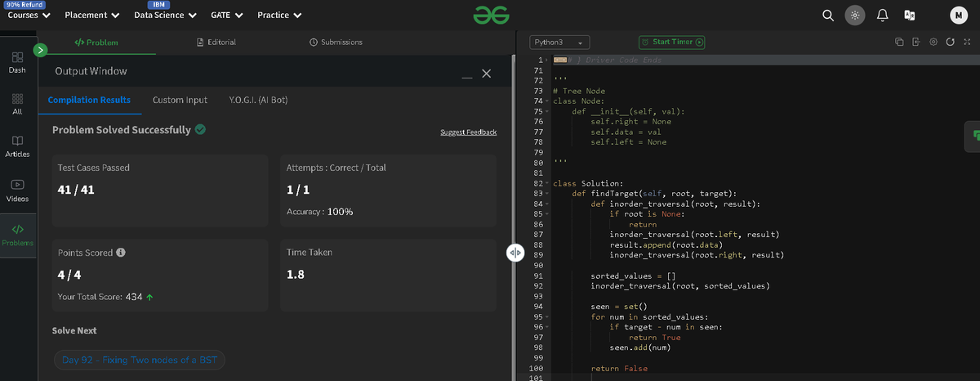
Task: Click into code at 'return False' line
Action: (x=619, y=368)
